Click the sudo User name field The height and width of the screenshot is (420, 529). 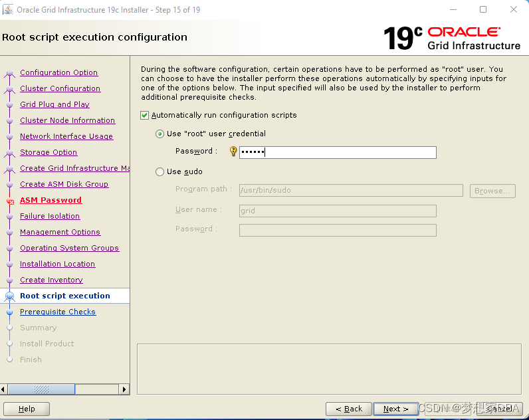tap(338, 211)
